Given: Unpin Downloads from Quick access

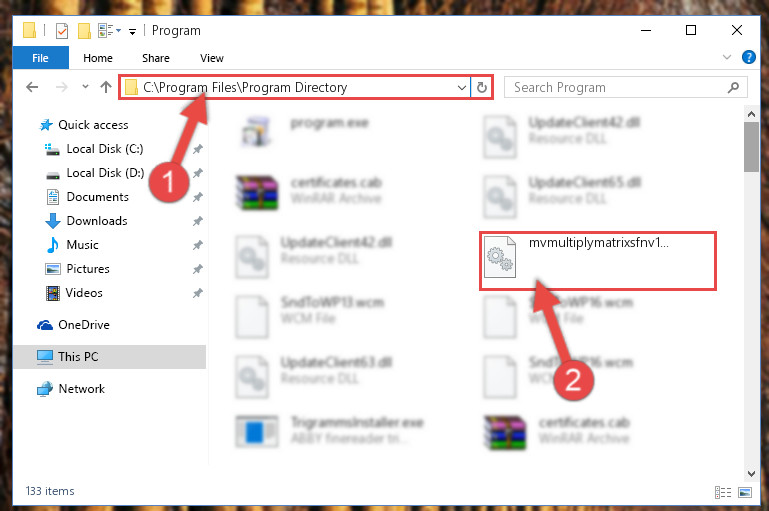Looking at the screenshot, I should click(198, 221).
